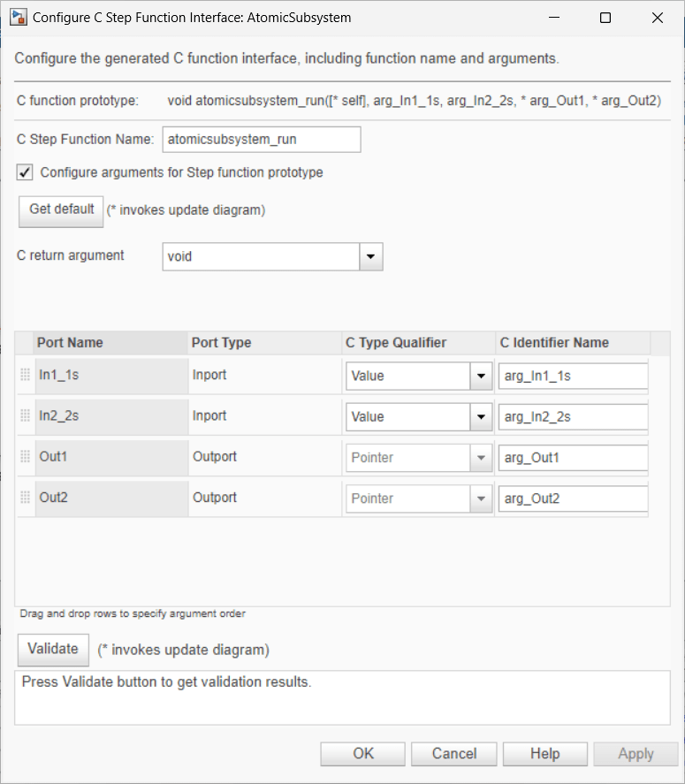
Task: Maximize the configuration dialog window
Action: click(x=605, y=18)
